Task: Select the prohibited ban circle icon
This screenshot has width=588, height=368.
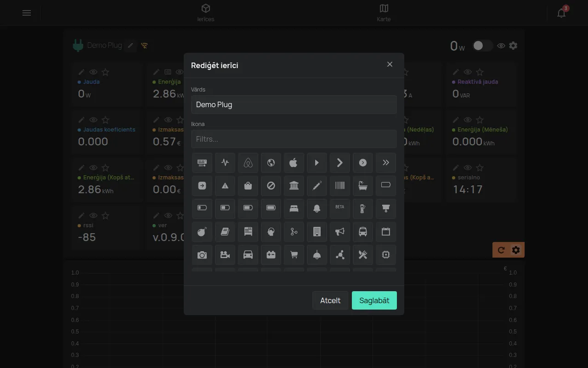Action: (271, 185)
